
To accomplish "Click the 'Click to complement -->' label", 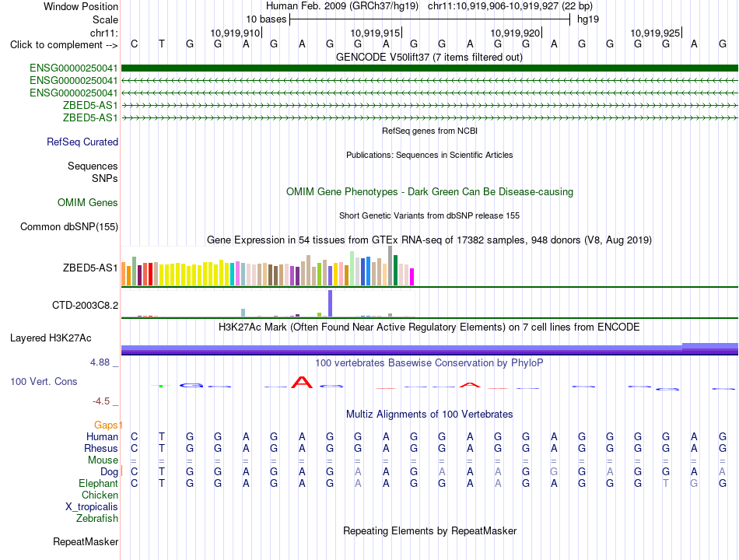I will [x=64, y=45].
